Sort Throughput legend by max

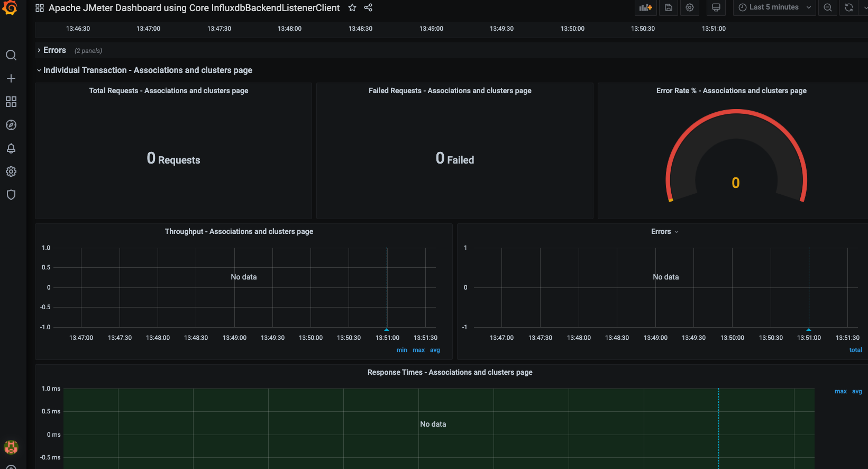(x=418, y=350)
